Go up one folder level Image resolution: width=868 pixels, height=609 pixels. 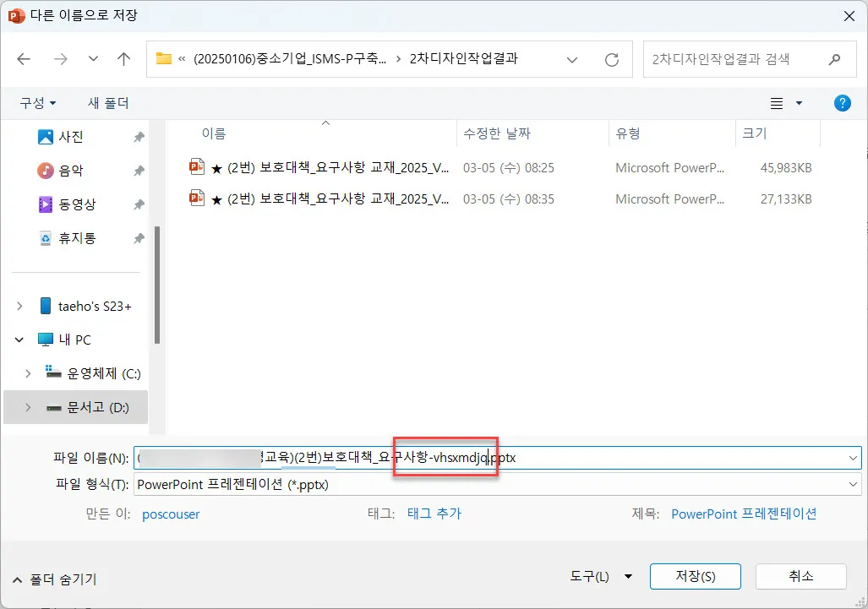tap(123, 58)
